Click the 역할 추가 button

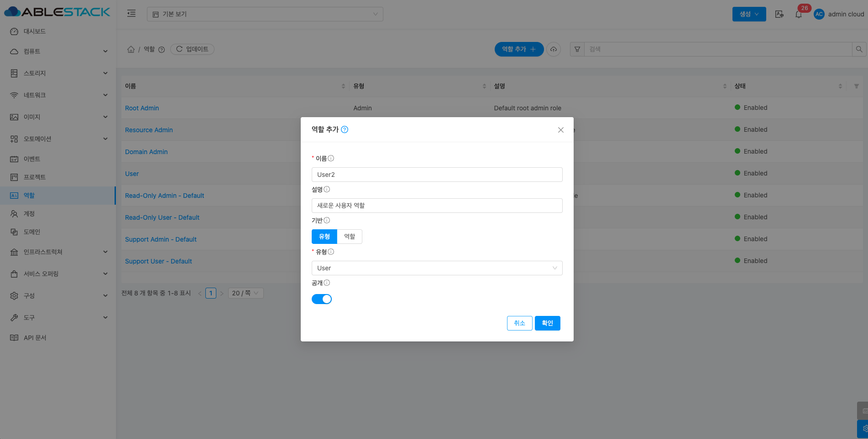click(519, 49)
